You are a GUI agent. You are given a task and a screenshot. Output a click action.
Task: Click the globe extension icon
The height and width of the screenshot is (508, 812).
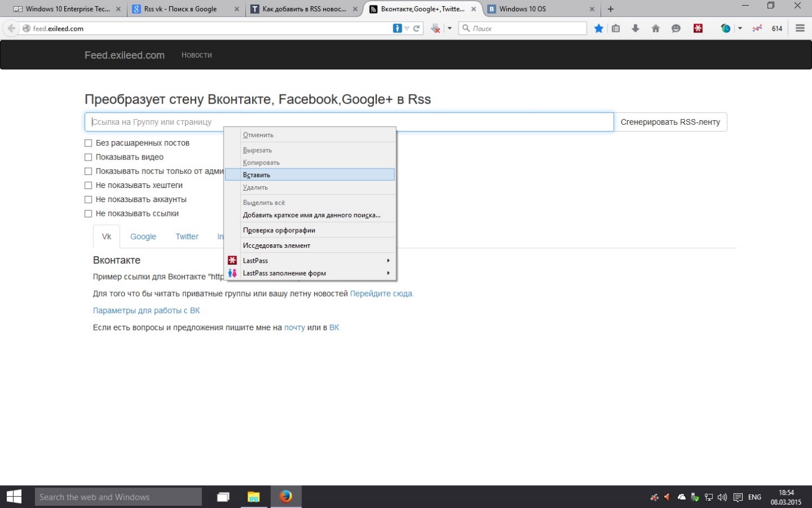[726, 28]
